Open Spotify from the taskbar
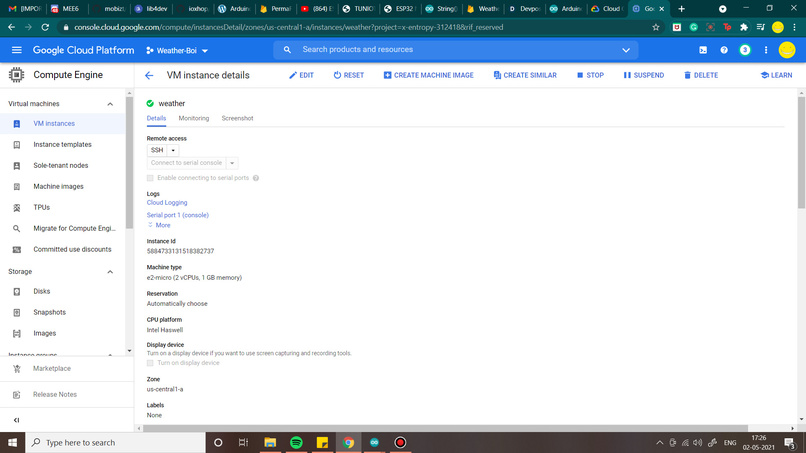806x453 pixels. 296,442
